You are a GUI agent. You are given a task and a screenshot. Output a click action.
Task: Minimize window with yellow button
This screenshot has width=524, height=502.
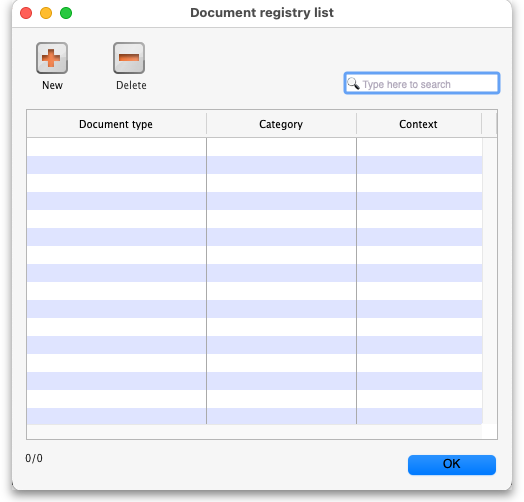point(46,13)
